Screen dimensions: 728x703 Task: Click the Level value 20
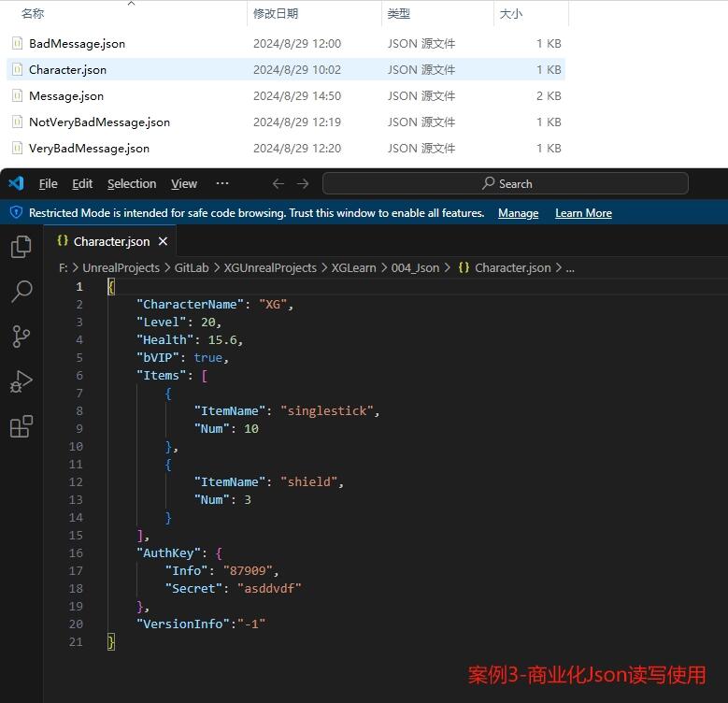[208, 323]
